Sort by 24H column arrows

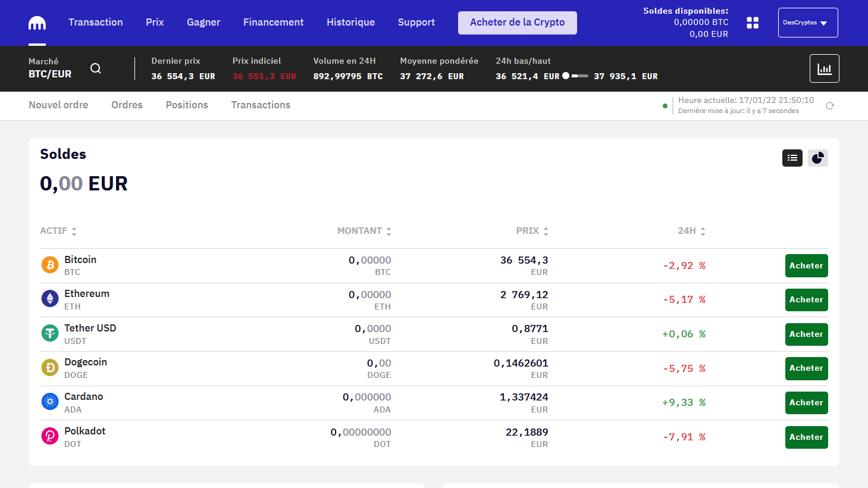(x=703, y=232)
